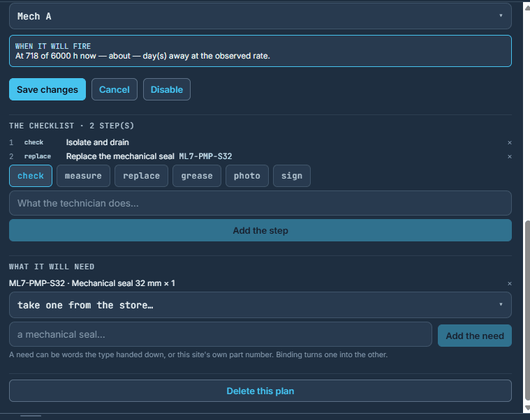
Task: Click the Save changes button
Action: [x=47, y=89]
